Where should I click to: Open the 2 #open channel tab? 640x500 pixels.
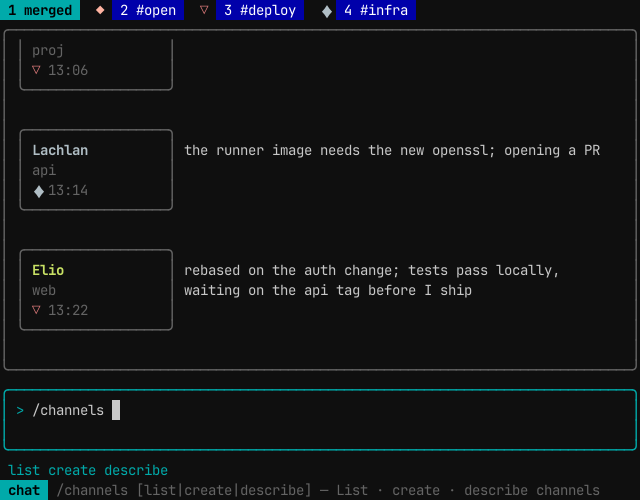(x=148, y=10)
